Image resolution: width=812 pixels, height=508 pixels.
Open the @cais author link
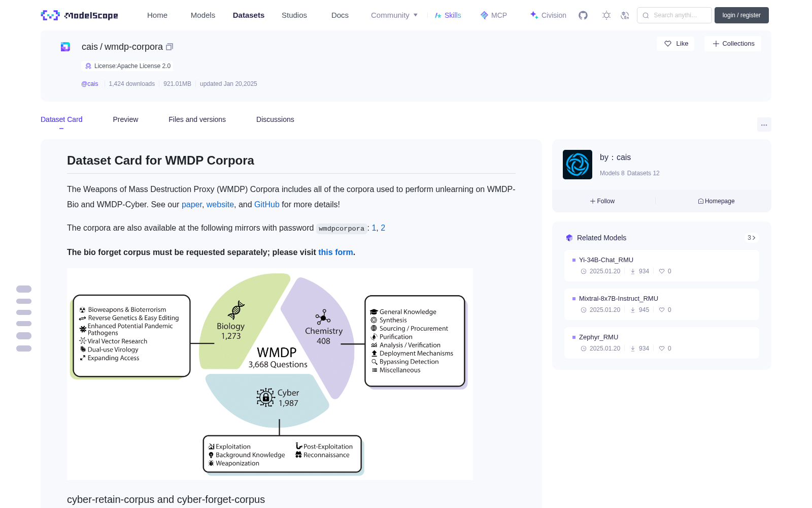tap(90, 84)
